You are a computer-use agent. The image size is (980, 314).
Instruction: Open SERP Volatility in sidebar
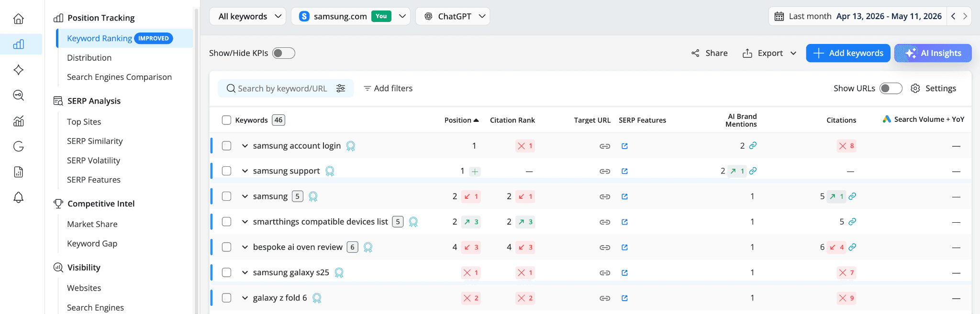(x=93, y=161)
